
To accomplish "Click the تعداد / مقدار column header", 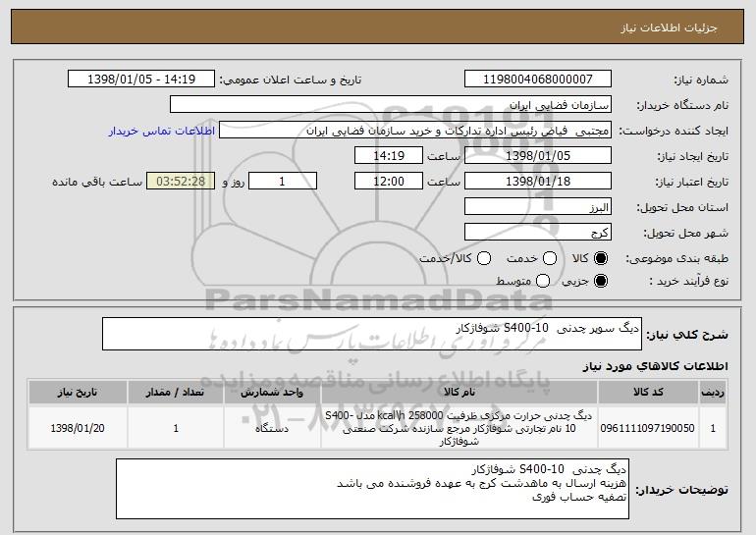I will coord(176,393).
